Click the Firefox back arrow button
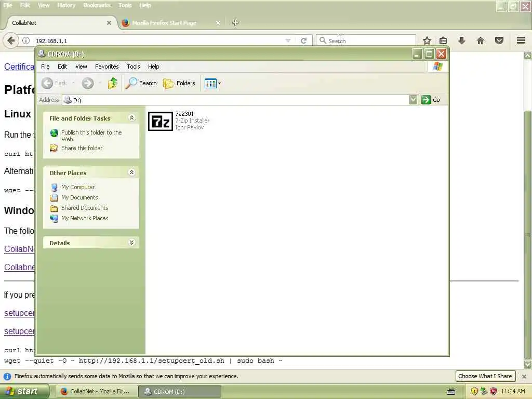532x399 pixels. click(11, 41)
